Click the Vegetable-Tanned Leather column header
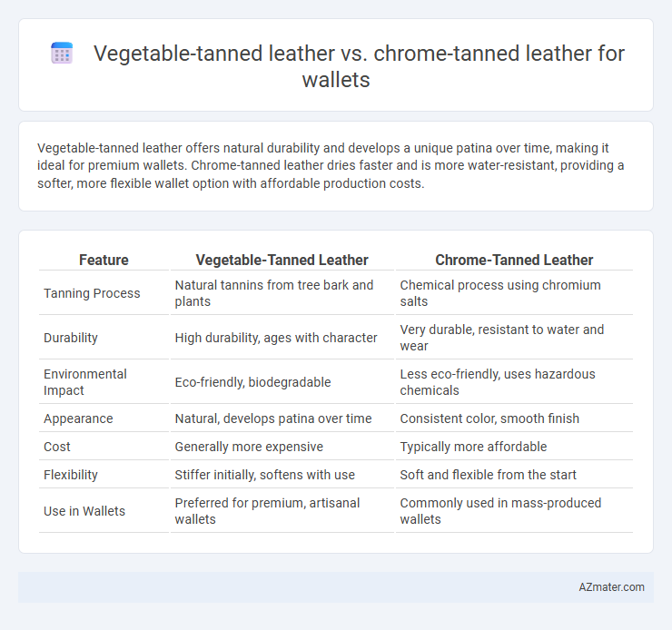Viewport: 672px width, 630px height. pos(282,260)
